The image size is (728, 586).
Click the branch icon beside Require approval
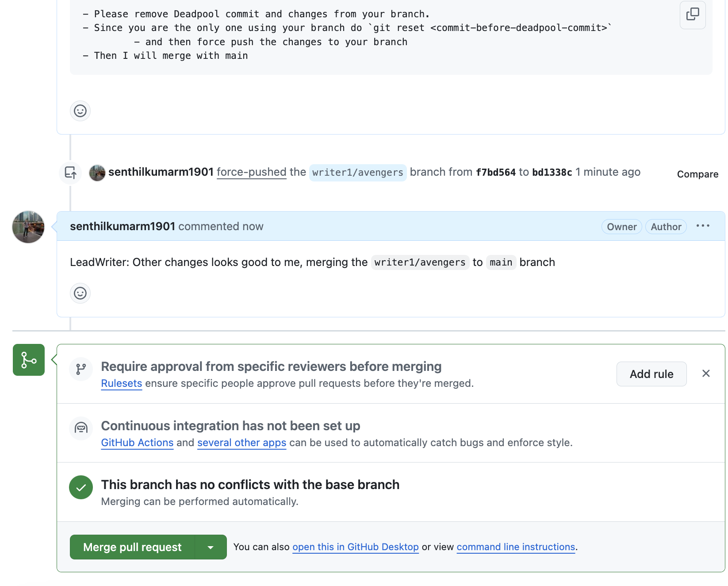click(81, 369)
